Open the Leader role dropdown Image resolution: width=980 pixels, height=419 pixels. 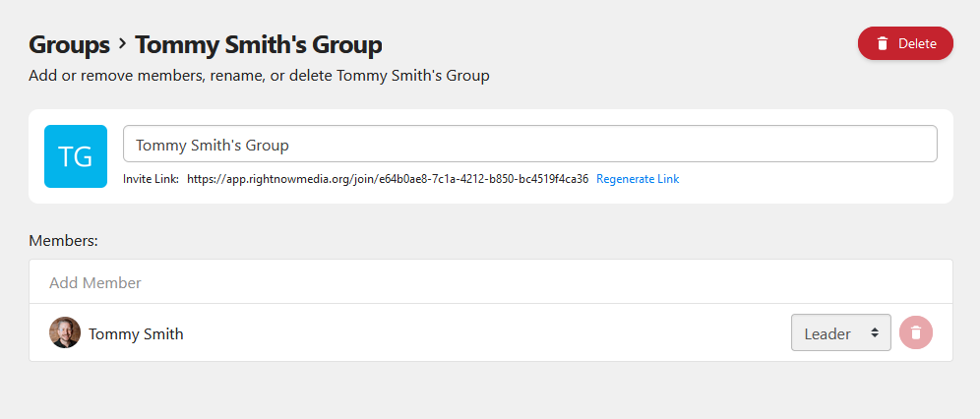click(840, 332)
